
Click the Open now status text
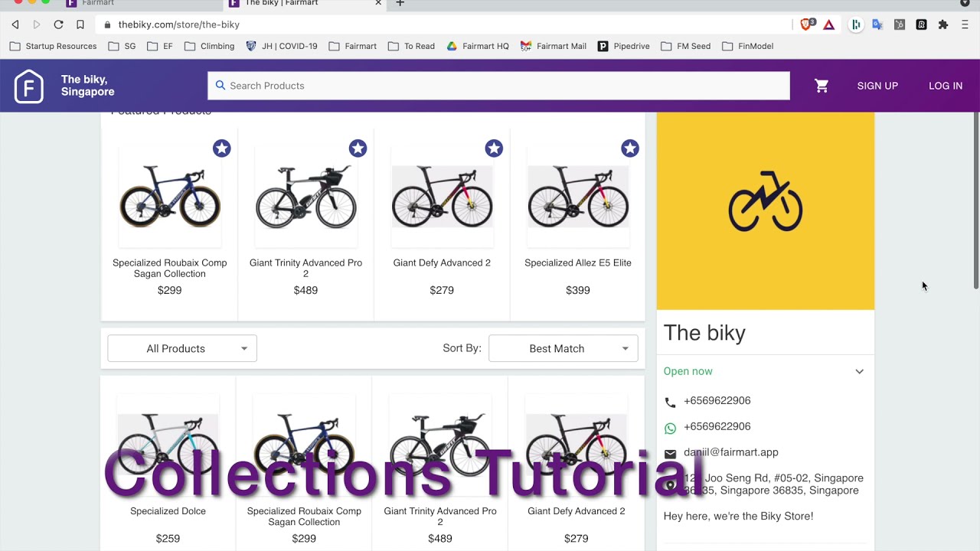click(688, 371)
